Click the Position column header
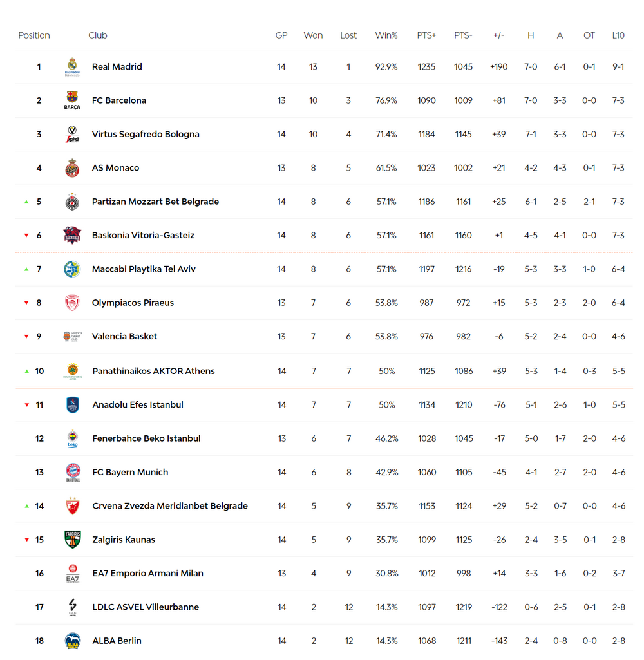This screenshot has height=660, width=644. (34, 35)
